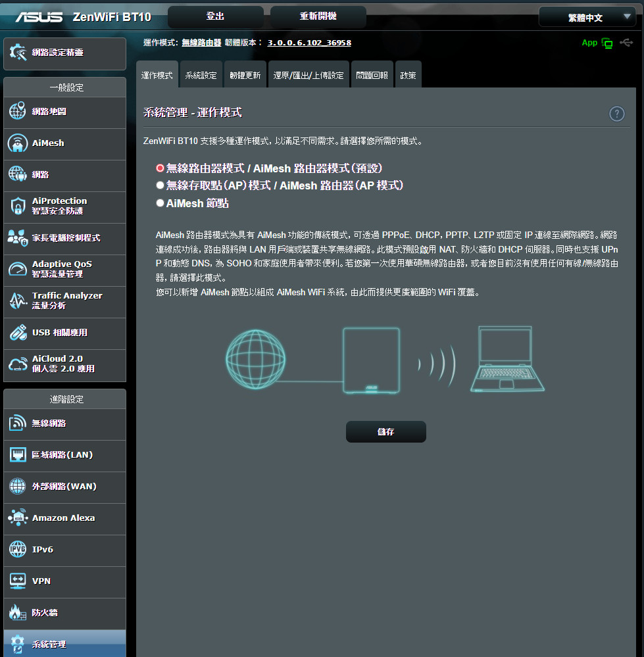The height and width of the screenshot is (657, 644).
Task: Click the AiMesh house icon
Action: [x=18, y=143]
